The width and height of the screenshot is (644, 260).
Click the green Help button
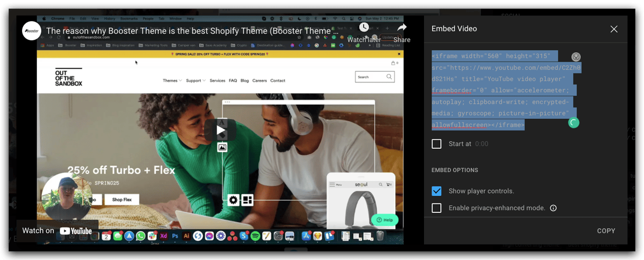click(385, 220)
